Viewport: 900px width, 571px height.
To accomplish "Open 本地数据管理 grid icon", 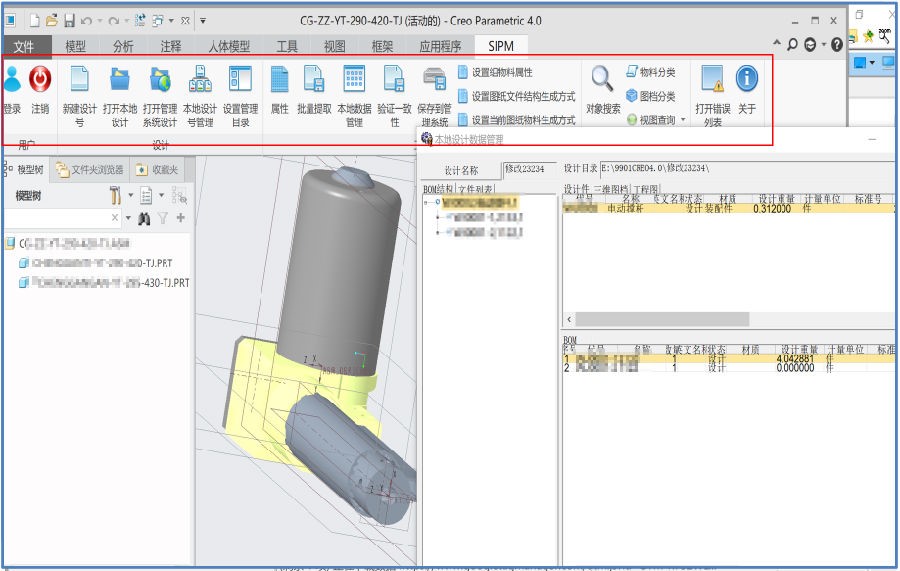I will coord(354,80).
